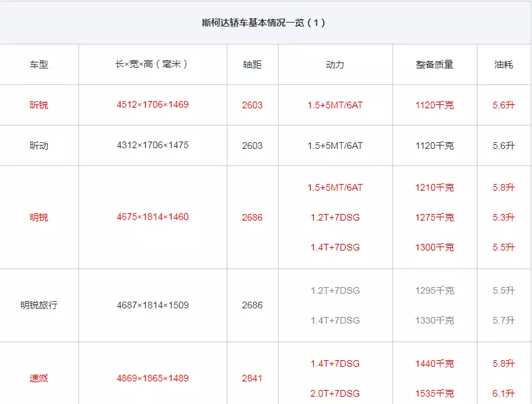The height and width of the screenshot is (404, 532).
Task: Click fuel consumption 6.1升
Action: (503, 393)
